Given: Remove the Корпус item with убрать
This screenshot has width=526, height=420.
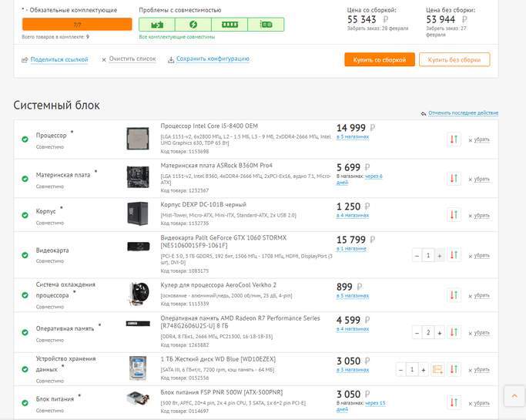Looking at the screenshot, I should pyautogui.click(x=482, y=215).
